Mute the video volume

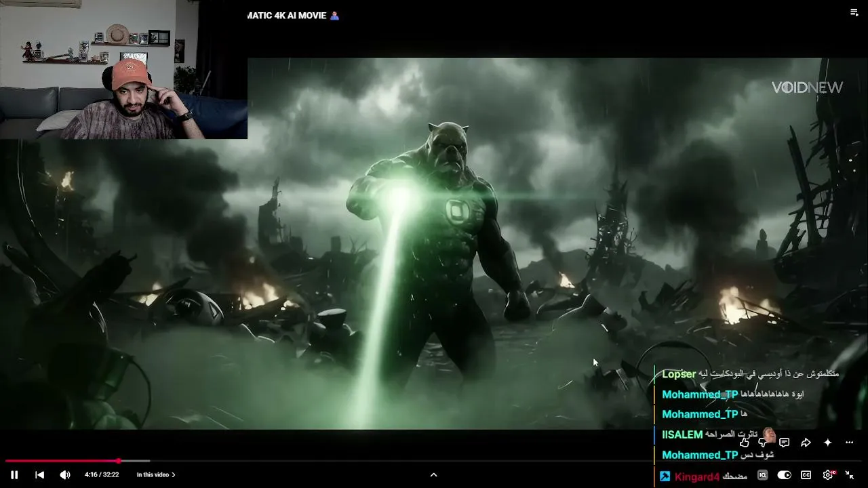click(x=65, y=475)
